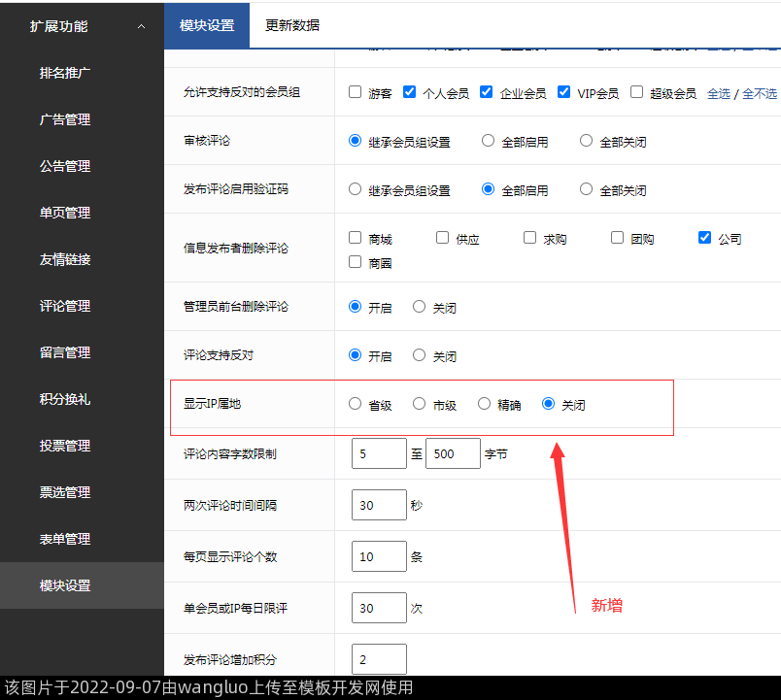The height and width of the screenshot is (700, 781).
Task: Open 投票管理 in the sidebar
Action: (65, 446)
